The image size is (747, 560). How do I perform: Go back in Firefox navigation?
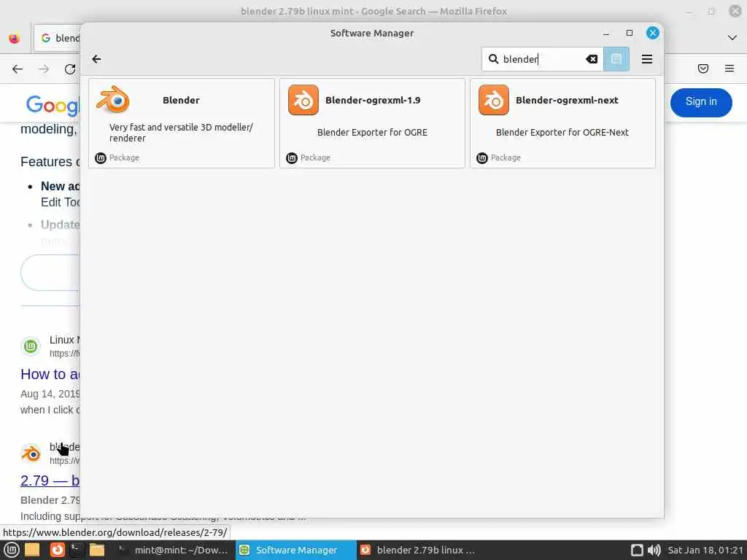pos(18,69)
